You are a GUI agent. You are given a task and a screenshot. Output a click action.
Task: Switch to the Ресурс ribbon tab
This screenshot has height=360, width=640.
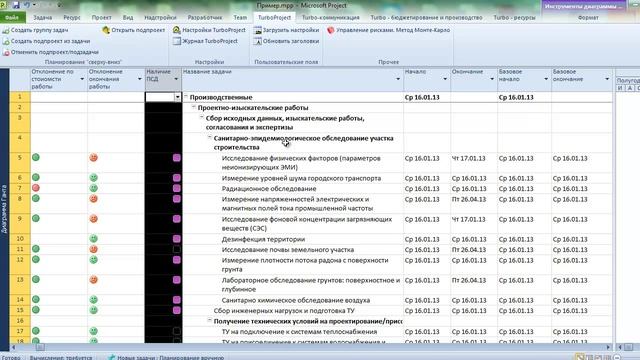tap(72, 18)
